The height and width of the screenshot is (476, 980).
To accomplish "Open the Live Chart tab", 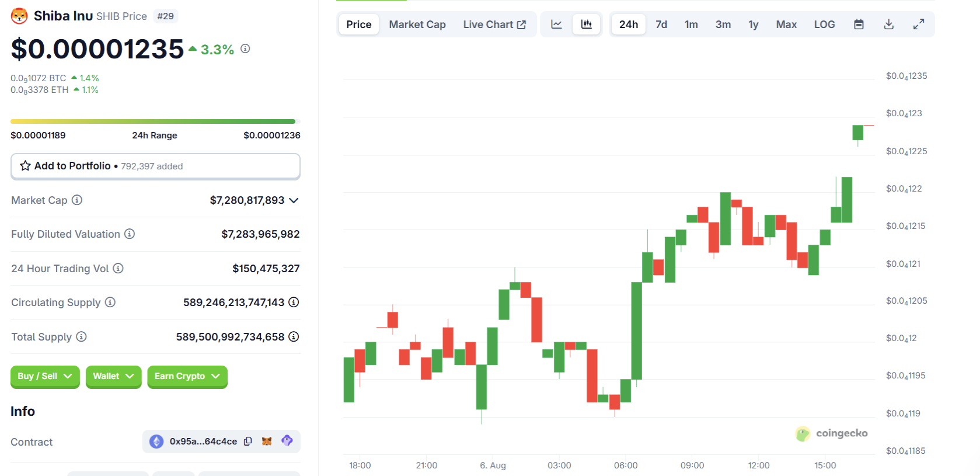I will pyautogui.click(x=494, y=25).
